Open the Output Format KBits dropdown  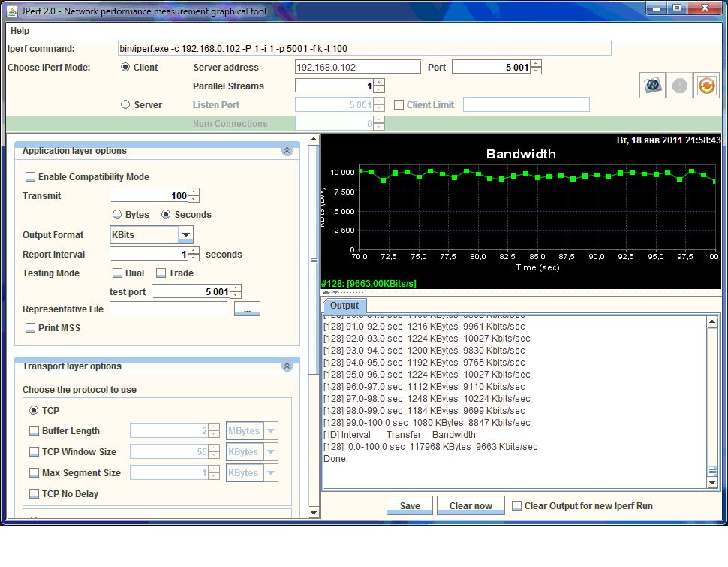tap(186, 235)
